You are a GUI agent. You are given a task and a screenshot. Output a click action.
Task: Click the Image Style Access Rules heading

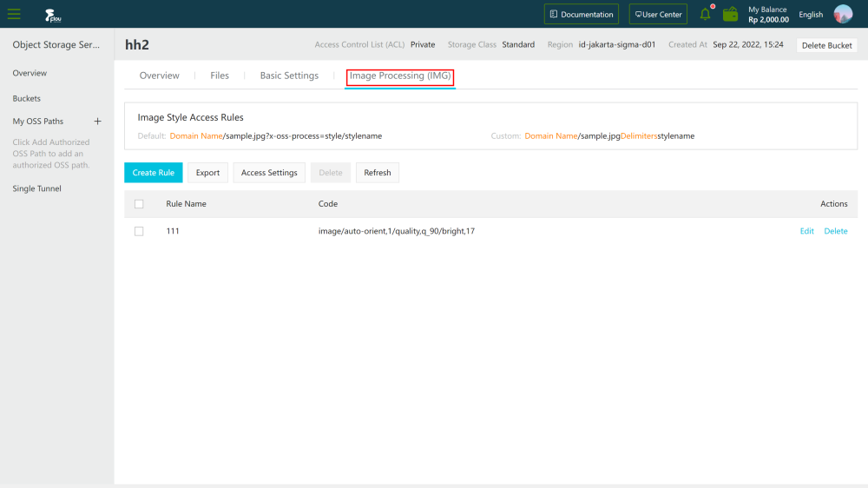tap(190, 117)
